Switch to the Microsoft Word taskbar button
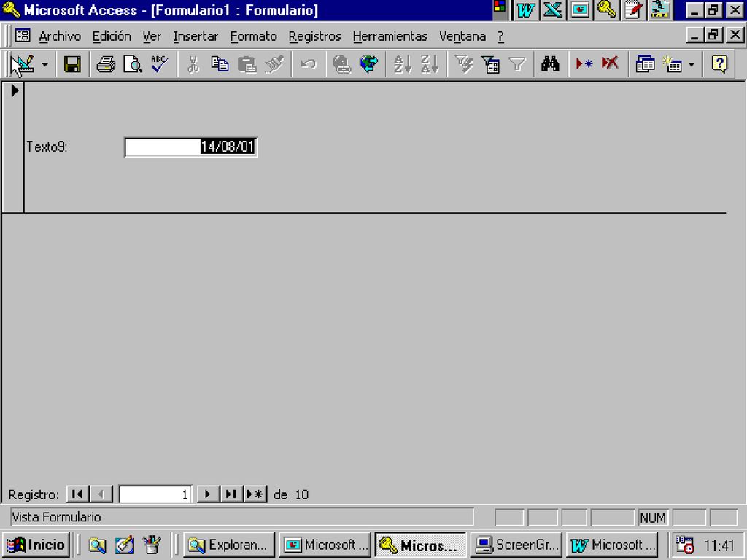Screen dimensions: 747x560 (x=612, y=545)
